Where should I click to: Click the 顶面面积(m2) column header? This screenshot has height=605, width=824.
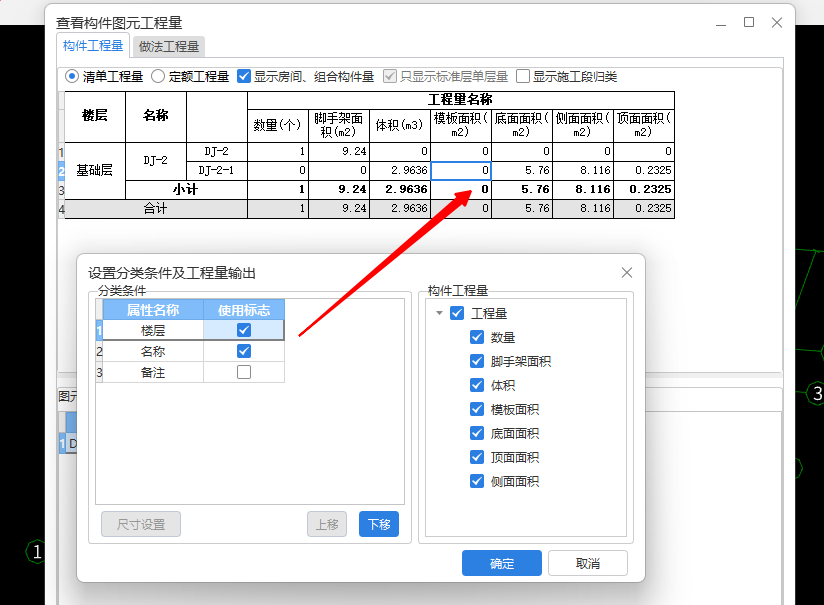(x=644, y=125)
